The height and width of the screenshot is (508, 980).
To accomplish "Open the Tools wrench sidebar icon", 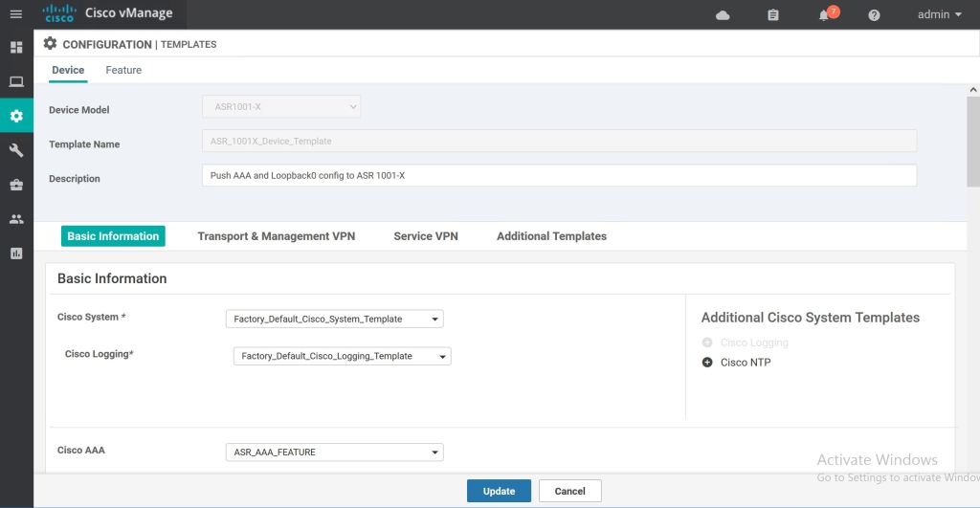I will click(x=16, y=150).
